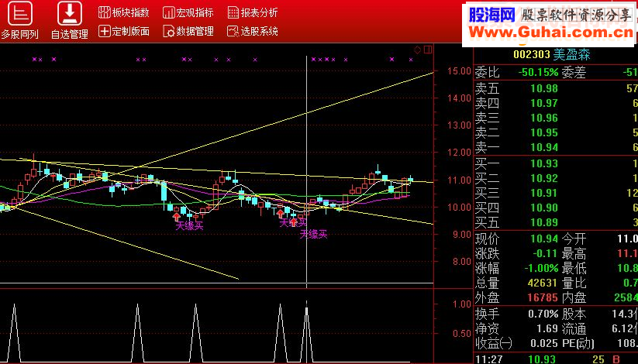Click the stock code 002303

[531, 54]
